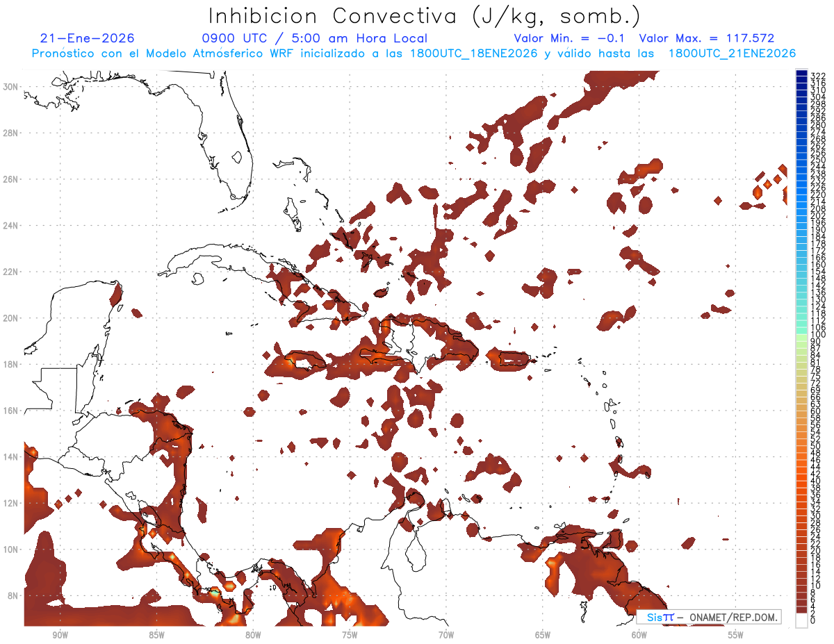The image size is (834, 644).
Task: Click the 24N latitude label
Action: click(x=11, y=225)
